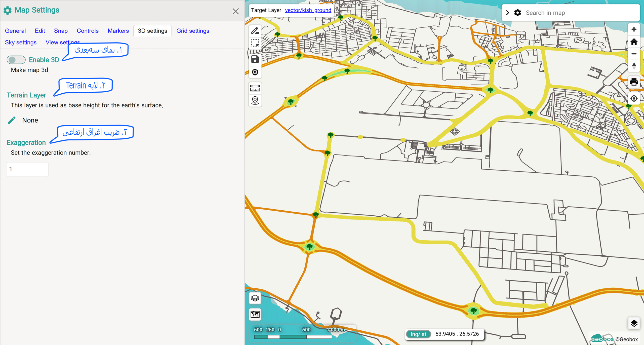
Task: Open the layers panel in bottom-left toolbar
Action: [x=255, y=298]
